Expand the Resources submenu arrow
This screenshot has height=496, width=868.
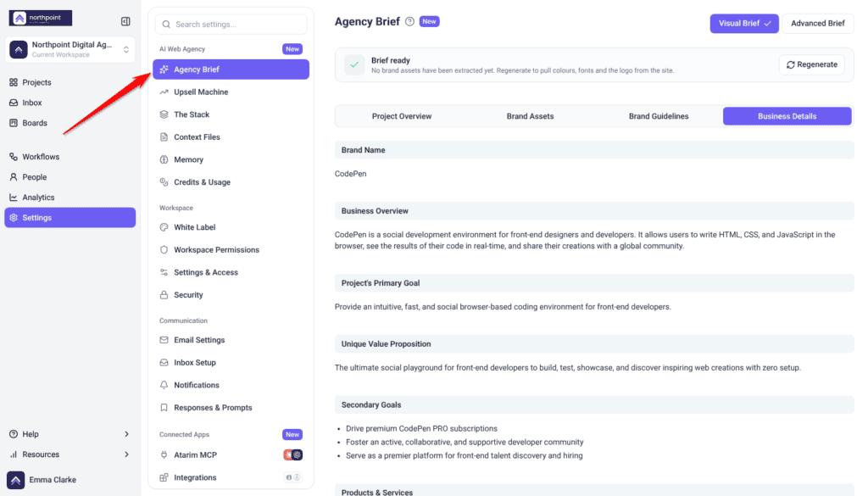[x=127, y=454]
